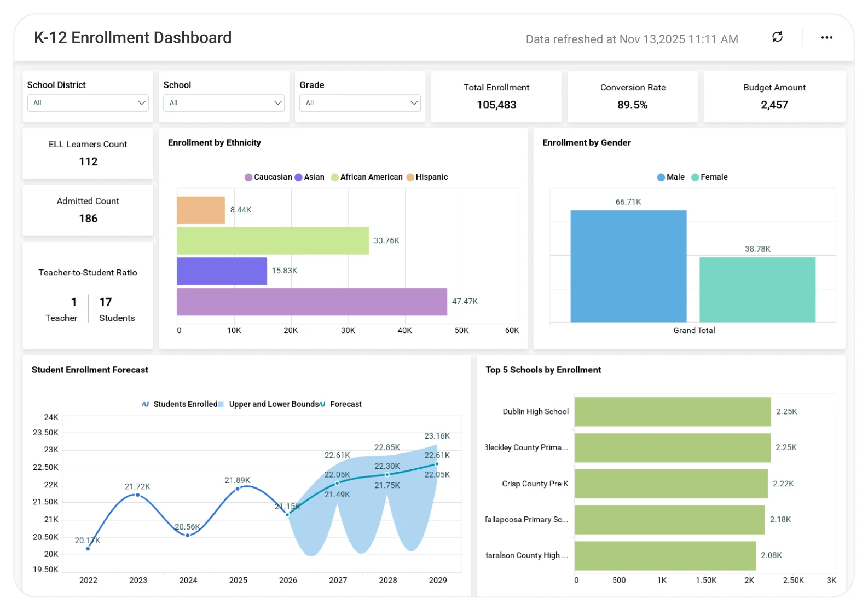Click the 'Grand Total' axis label
The height and width of the screenshot is (609, 868).
(694, 330)
